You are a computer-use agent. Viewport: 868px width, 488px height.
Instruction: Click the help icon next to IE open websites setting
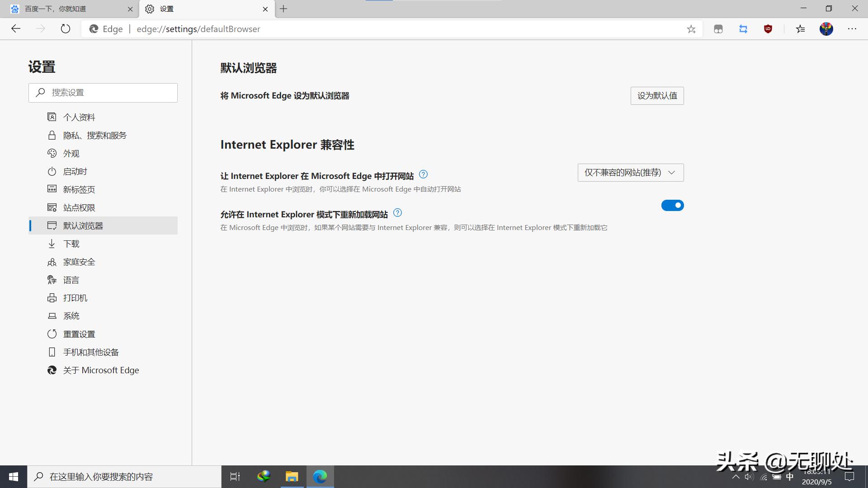tap(423, 174)
